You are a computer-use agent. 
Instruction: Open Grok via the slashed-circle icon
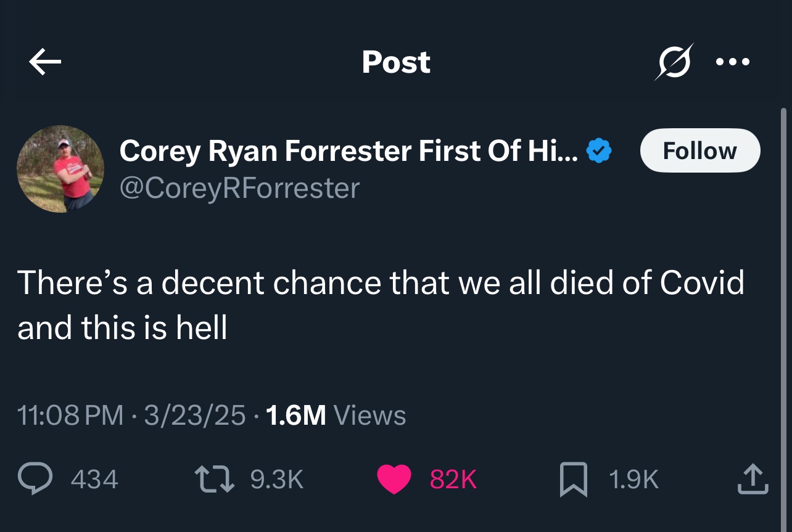(x=674, y=62)
